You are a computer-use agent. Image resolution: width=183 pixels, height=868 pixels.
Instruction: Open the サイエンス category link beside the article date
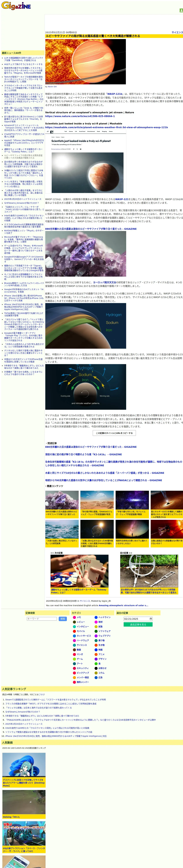click(177, 32)
